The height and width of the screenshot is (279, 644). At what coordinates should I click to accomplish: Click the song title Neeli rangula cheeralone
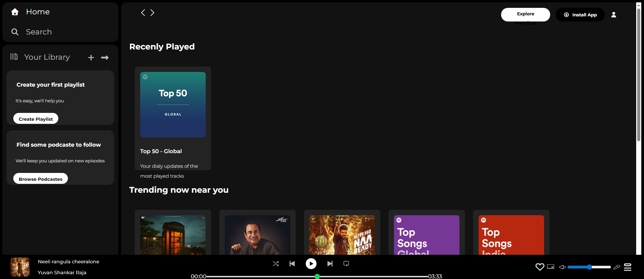click(69, 262)
